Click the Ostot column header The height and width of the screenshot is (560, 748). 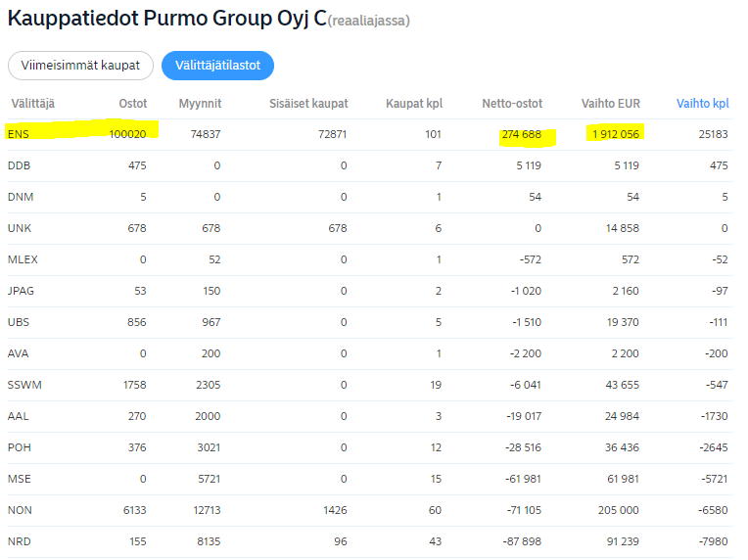[x=132, y=103]
